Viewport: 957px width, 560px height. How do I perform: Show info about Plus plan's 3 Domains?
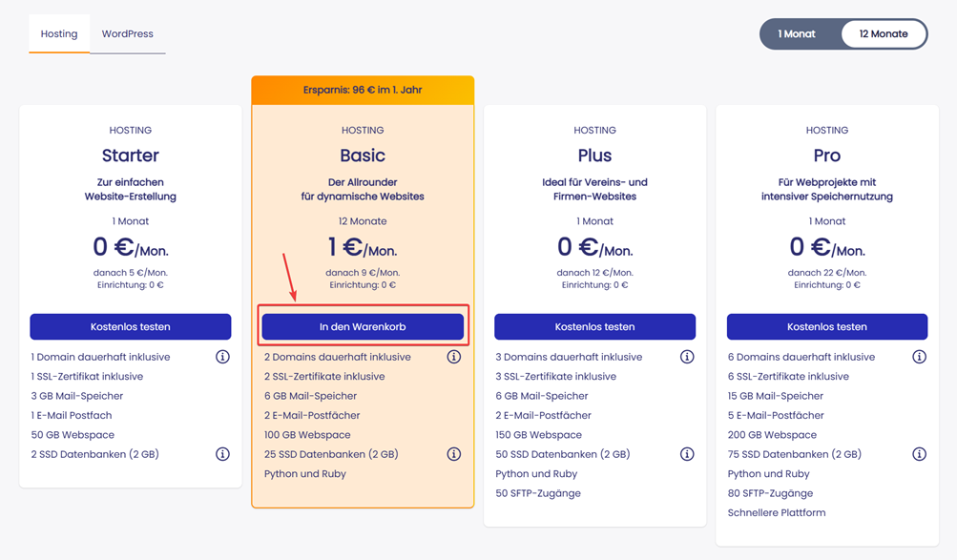coord(687,357)
